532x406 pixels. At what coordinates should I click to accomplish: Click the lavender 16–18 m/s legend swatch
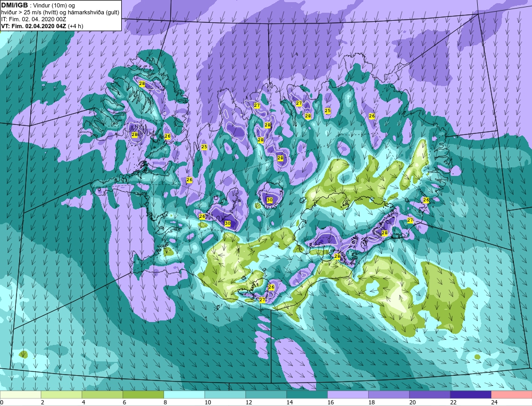tap(348, 395)
